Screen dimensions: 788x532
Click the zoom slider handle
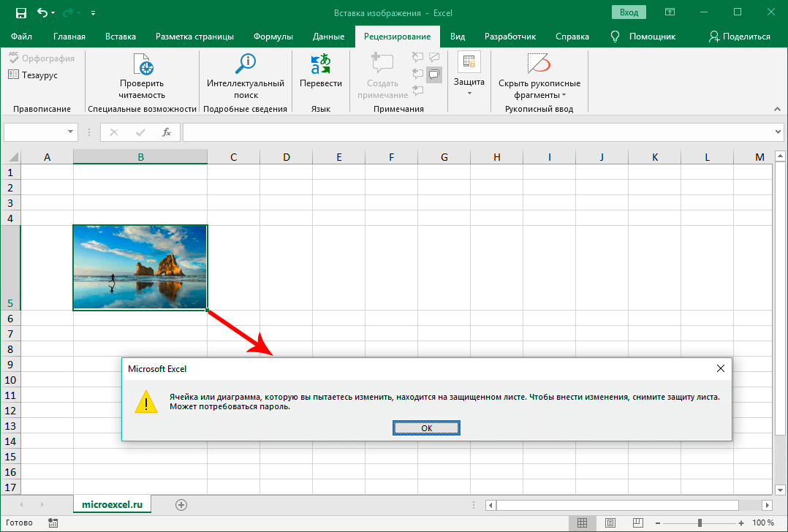[700, 523]
